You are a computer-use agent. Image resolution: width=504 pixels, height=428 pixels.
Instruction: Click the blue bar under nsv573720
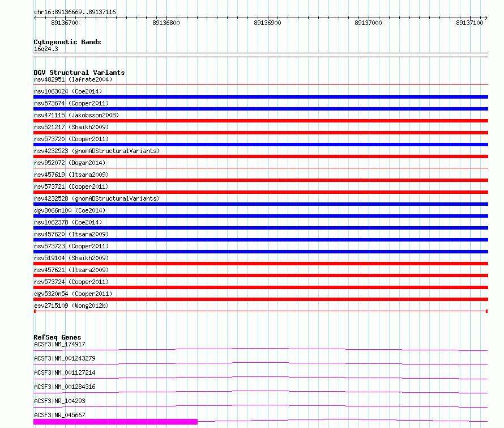(260, 145)
